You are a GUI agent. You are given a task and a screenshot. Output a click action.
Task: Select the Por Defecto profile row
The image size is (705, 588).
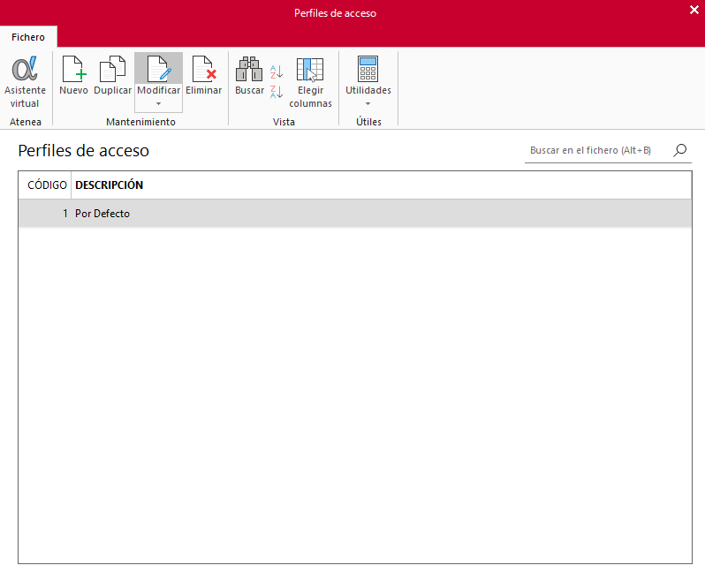click(x=355, y=214)
